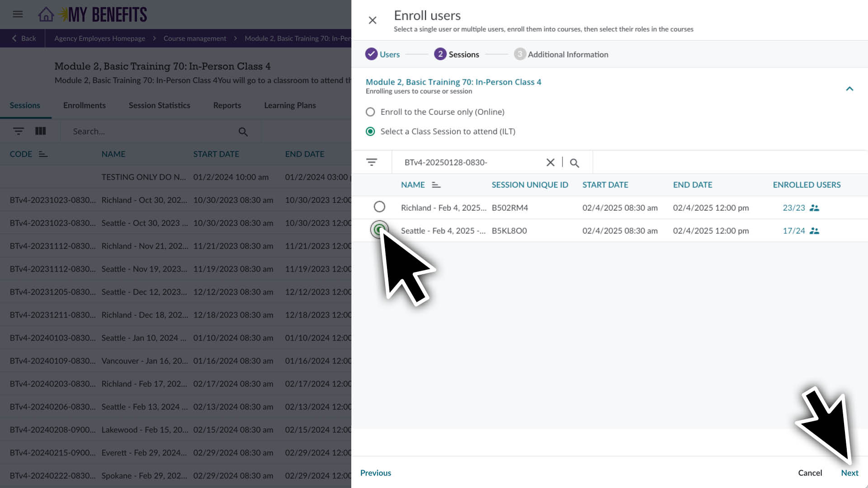Viewport: 868px width, 488px height.
Task: Click the Previous button
Action: [376, 473]
